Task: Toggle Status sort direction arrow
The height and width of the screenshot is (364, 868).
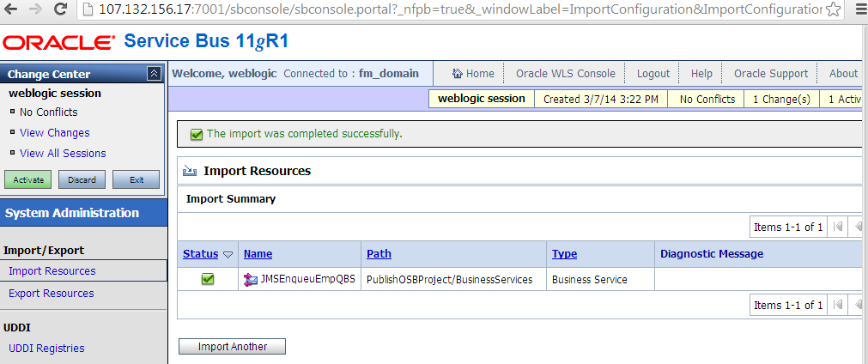Action: [228, 255]
